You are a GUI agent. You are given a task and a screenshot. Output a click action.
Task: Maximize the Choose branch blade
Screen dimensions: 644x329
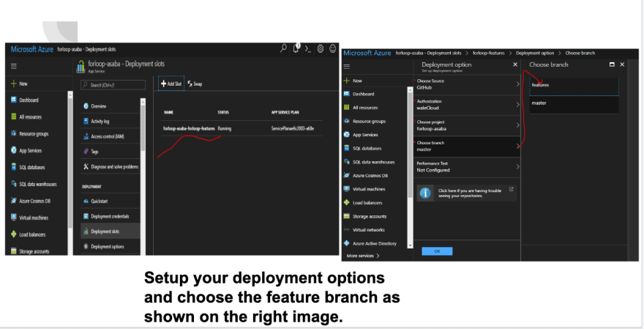click(x=612, y=64)
